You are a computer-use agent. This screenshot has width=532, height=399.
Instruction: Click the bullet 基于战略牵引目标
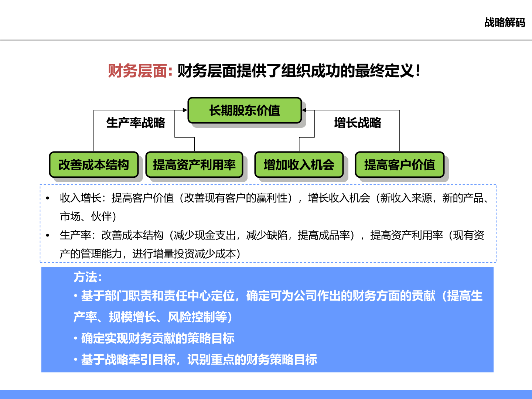(x=195, y=359)
